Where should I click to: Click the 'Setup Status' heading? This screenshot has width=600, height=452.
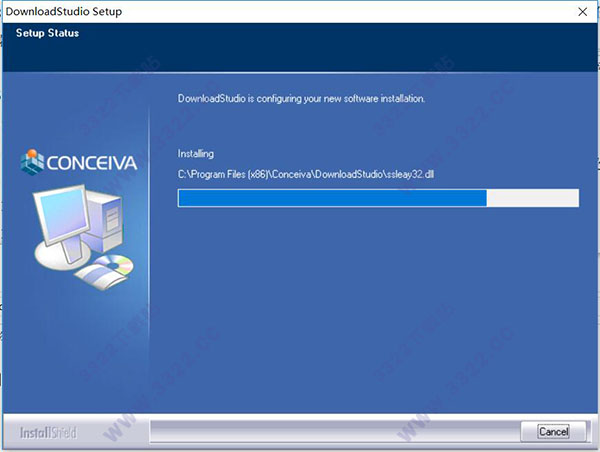click(47, 33)
